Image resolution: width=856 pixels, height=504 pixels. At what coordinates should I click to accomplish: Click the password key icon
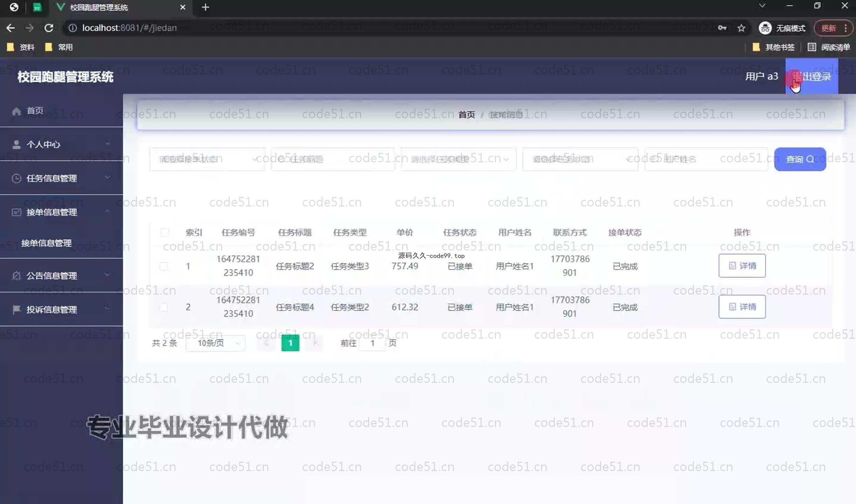tap(722, 28)
